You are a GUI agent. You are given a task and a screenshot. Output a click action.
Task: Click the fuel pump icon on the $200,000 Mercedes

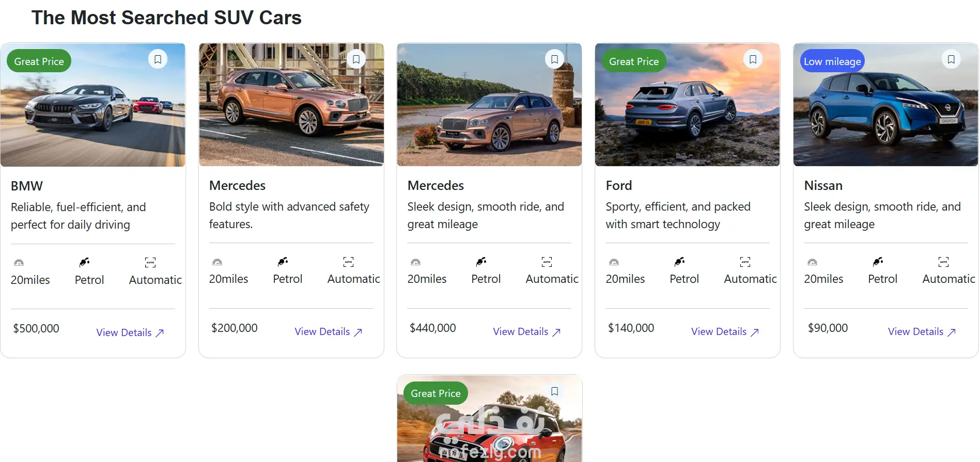283,262
